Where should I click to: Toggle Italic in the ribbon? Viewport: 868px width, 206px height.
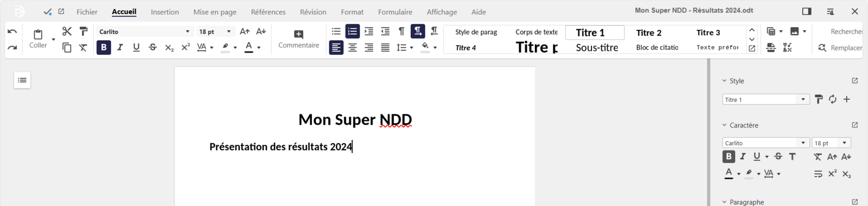point(120,48)
